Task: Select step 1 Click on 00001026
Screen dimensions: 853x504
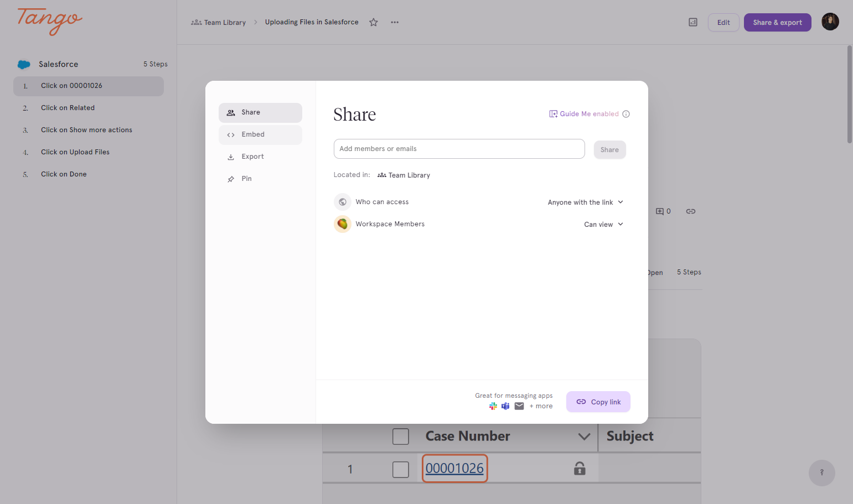Action: (x=89, y=86)
